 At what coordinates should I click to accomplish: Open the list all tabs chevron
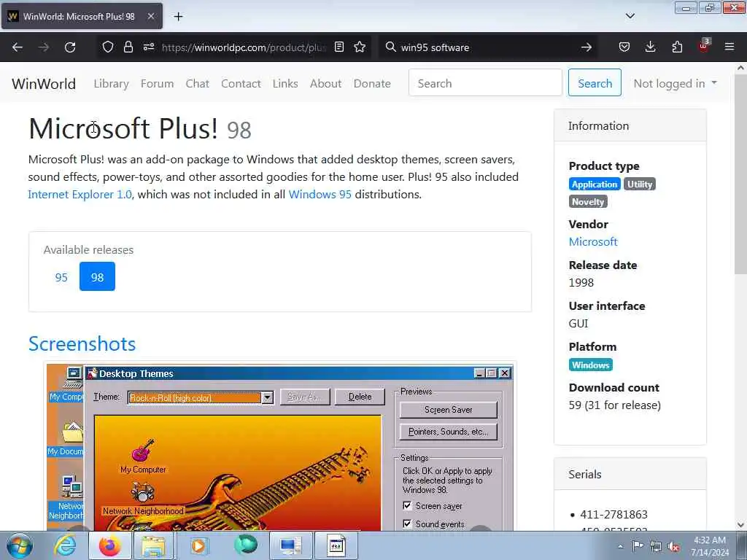click(x=630, y=16)
